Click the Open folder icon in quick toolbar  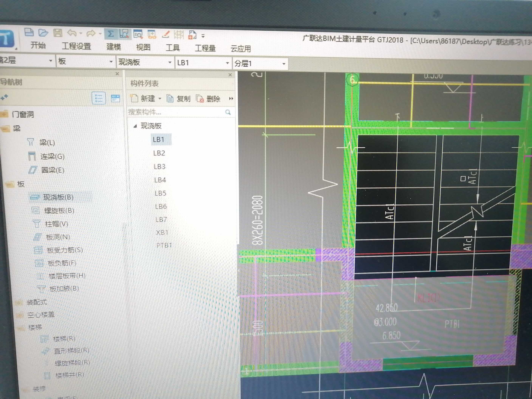click(x=43, y=32)
